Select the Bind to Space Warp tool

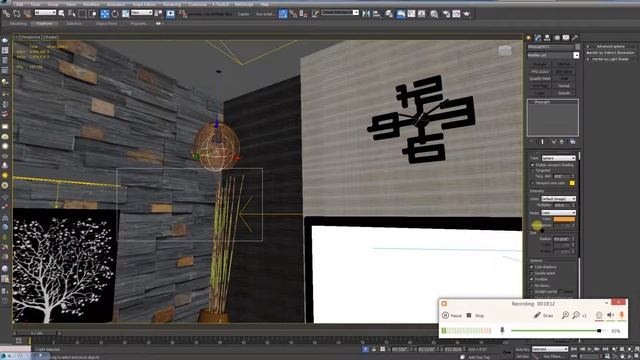[x=27, y=13]
